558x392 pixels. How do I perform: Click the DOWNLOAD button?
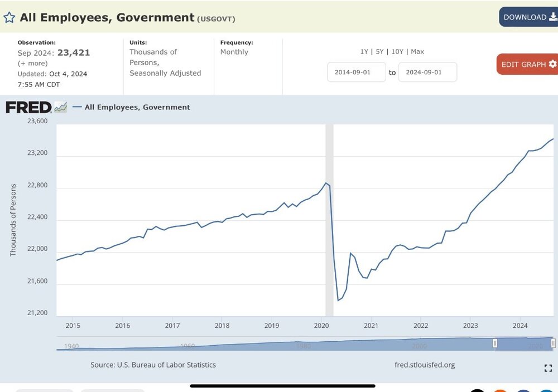click(529, 17)
